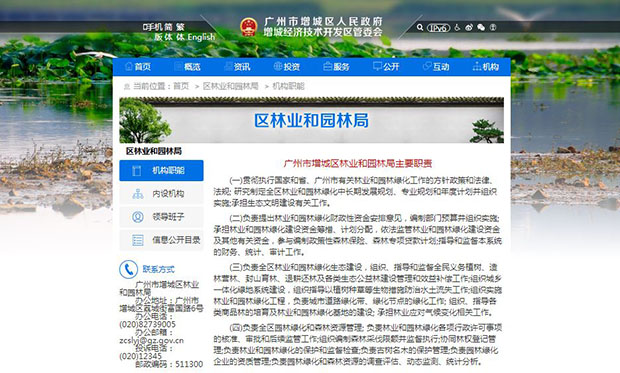Open the 概览 navigation tab
This screenshot has width=620, height=373.
pyautogui.click(x=187, y=66)
